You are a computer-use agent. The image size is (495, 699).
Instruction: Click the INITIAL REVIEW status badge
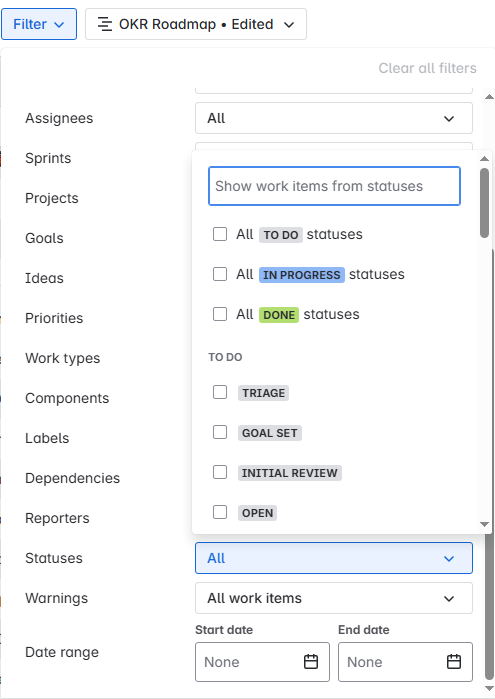(x=289, y=473)
